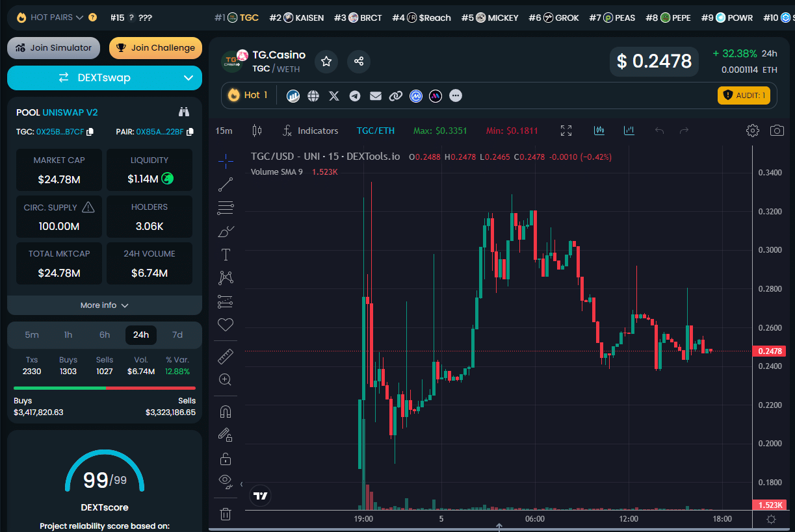Open the pool explorer binoculars icon
Image resolution: width=795 pixels, height=532 pixels.
click(184, 112)
